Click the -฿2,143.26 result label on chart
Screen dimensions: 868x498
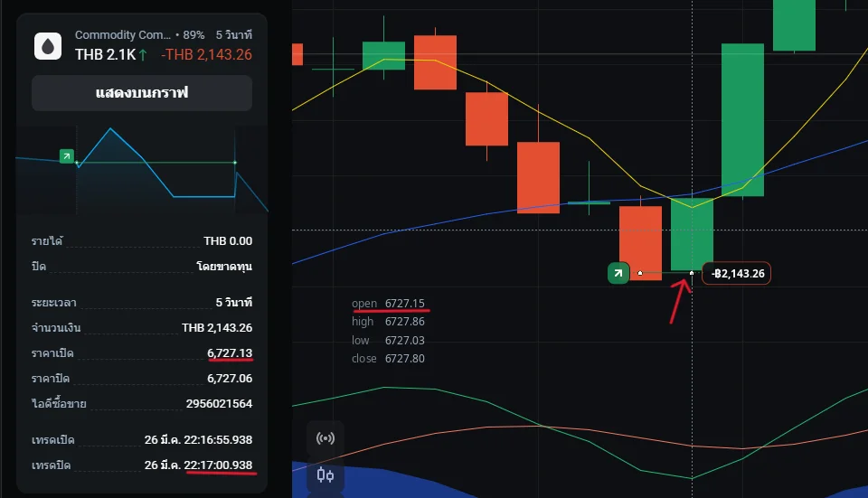click(x=737, y=273)
